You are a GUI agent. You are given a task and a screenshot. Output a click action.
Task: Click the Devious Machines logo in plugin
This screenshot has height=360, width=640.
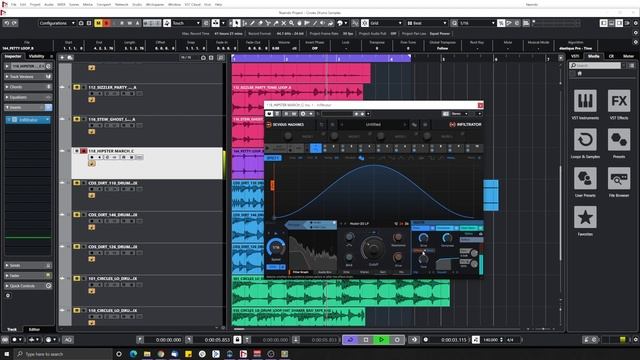pyautogui.click(x=285, y=124)
